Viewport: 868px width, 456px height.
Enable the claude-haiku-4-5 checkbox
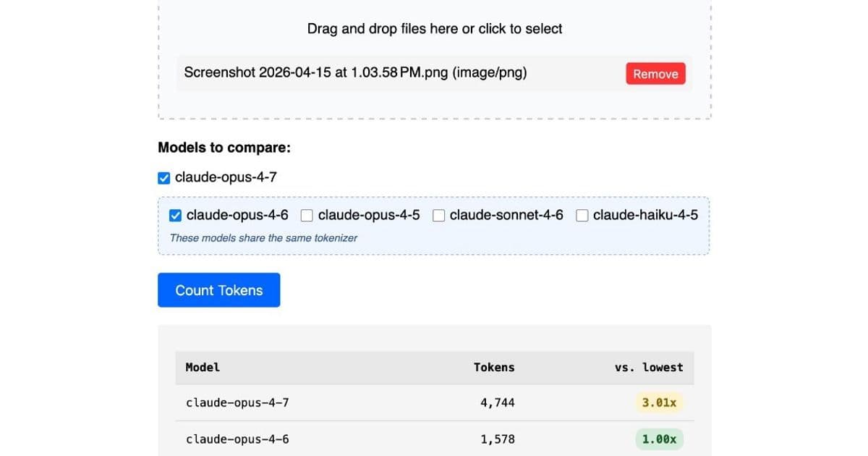pyautogui.click(x=582, y=215)
